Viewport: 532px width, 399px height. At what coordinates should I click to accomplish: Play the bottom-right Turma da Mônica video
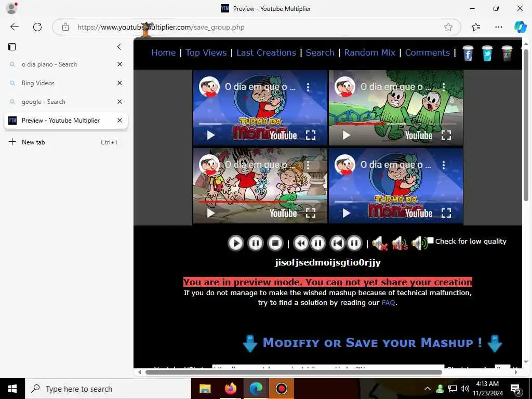(x=346, y=213)
